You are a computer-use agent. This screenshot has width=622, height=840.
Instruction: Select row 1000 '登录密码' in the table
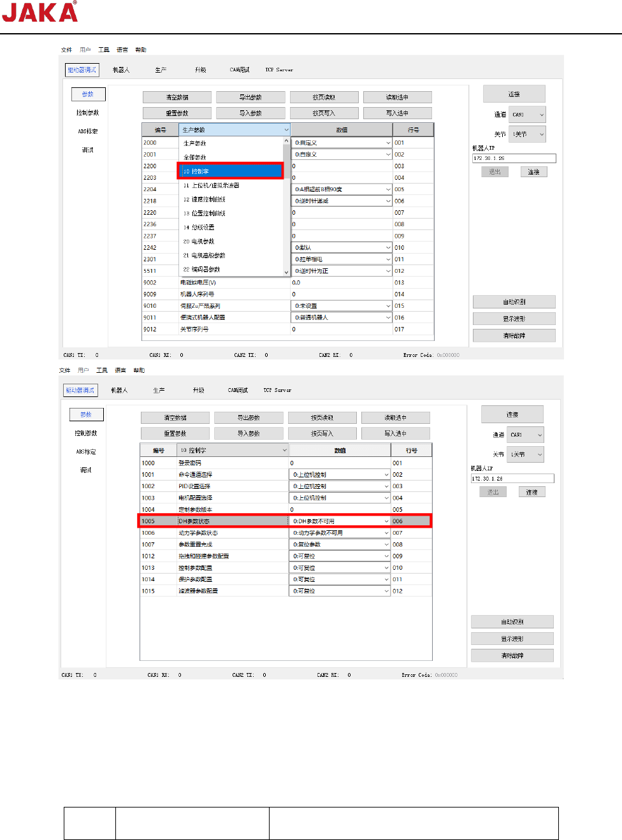(285, 463)
